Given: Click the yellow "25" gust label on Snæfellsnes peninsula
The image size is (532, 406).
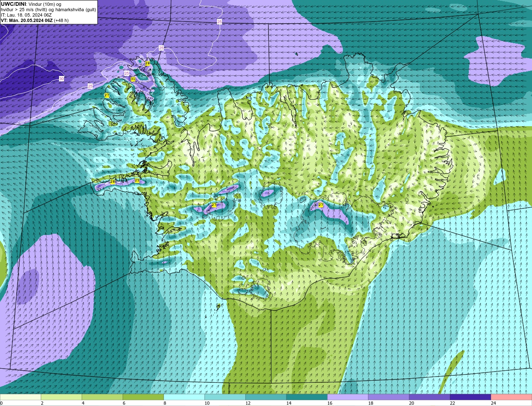Looking at the screenshot, I should coord(137,181).
